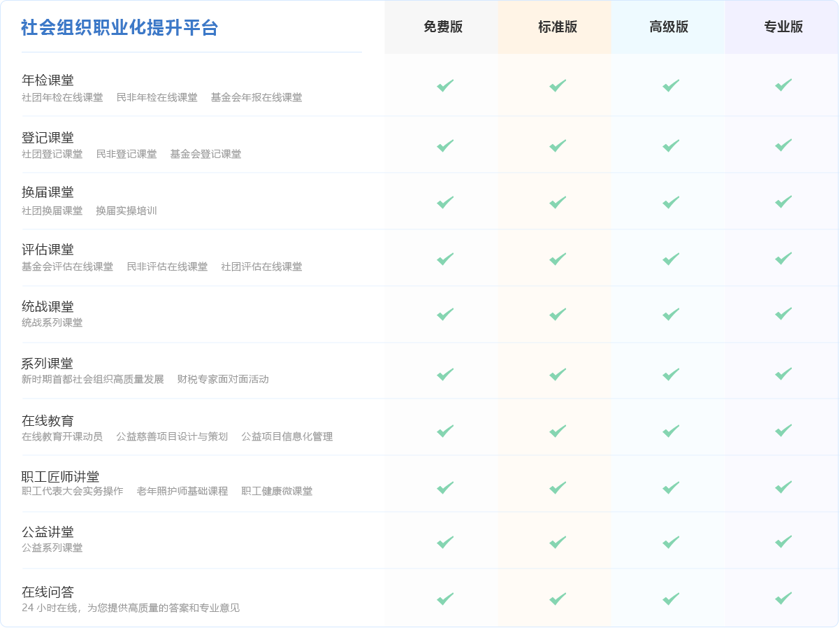Toggle the 系列课堂 checkmark in 免费版 column
This screenshot has height=628, width=840.
(x=443, y=373)
